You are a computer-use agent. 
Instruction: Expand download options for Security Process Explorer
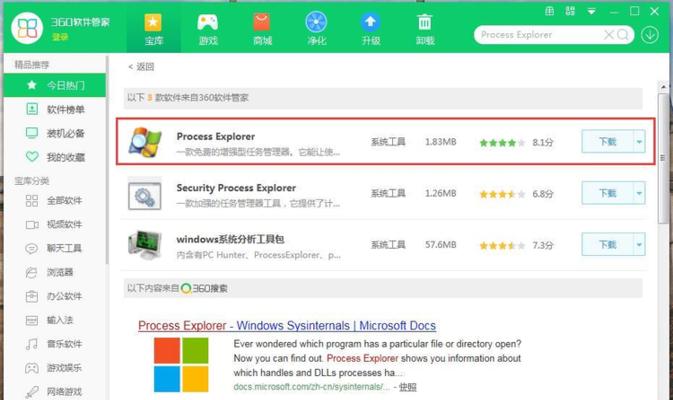point(640,193)
